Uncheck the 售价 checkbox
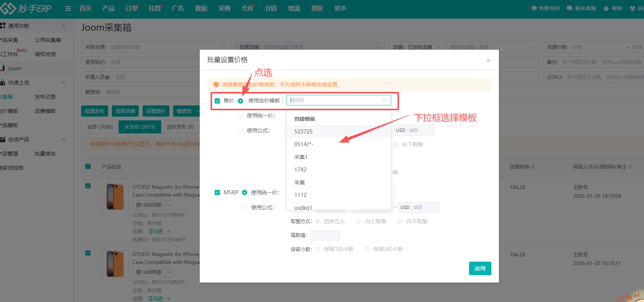 tap(217, 101)
